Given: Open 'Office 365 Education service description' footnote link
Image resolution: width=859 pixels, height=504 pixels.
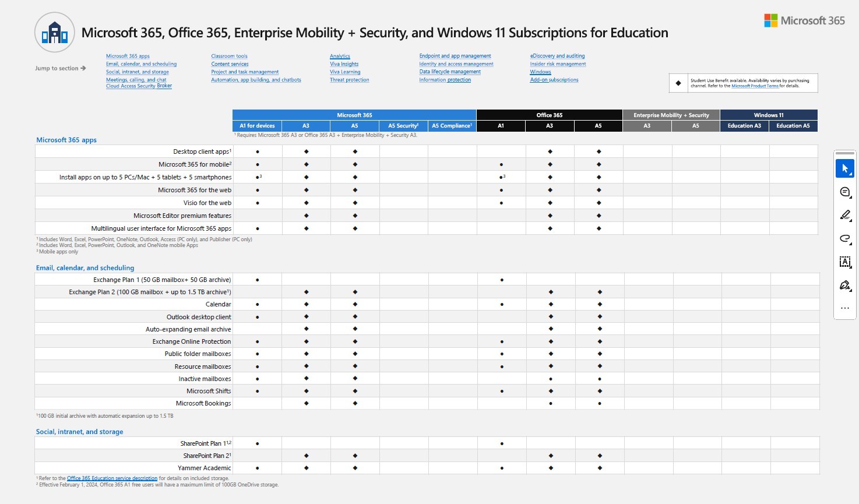Looking at the screenshot, I should coord(112,478).
